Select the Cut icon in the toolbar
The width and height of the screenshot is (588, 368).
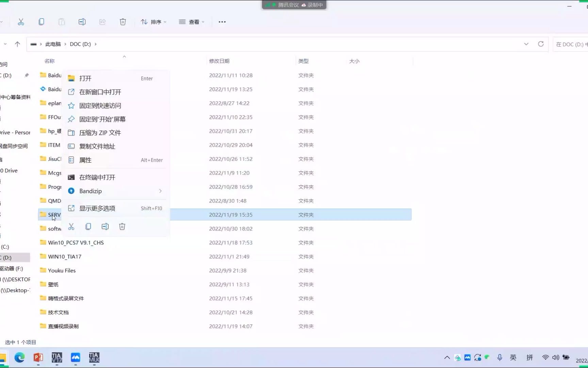click(x=21, y=21)
